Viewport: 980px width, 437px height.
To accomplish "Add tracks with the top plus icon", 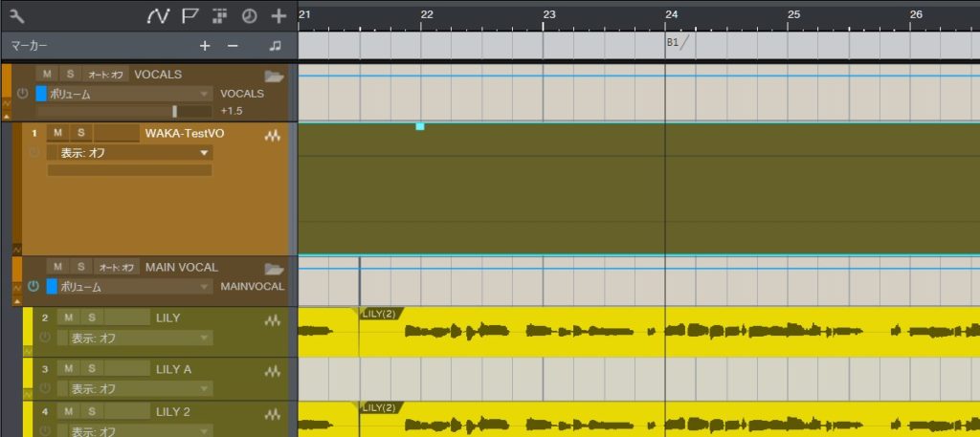I will click(x=278, y=16).
